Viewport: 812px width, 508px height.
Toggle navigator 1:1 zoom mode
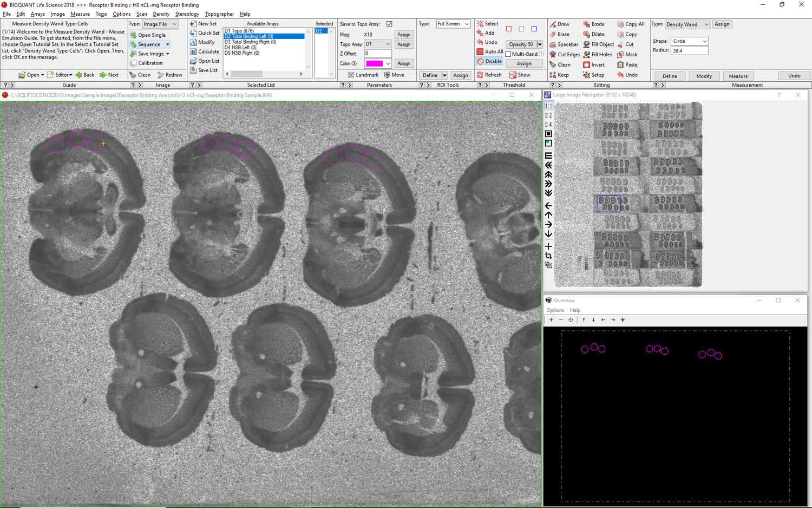click(548, 106)
